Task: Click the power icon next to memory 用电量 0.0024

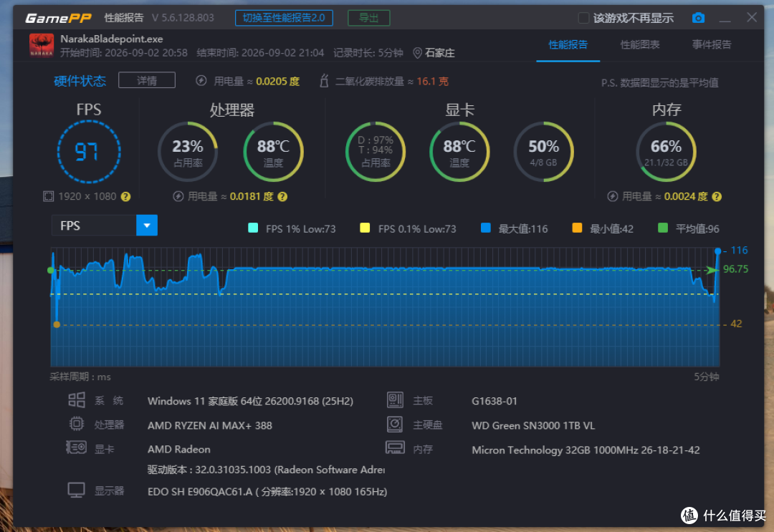Action: tap(613, 196)
